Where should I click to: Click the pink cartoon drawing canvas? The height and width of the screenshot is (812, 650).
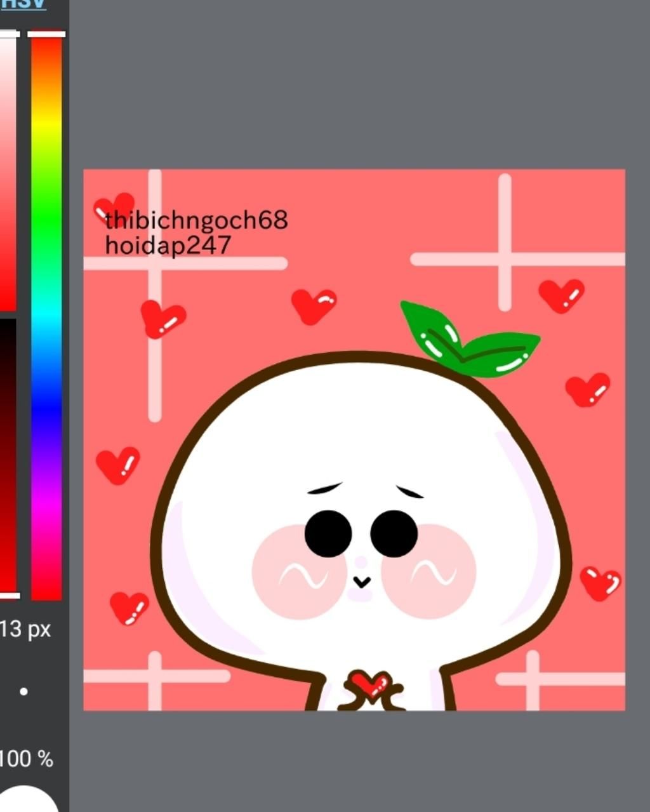(354, 439)
